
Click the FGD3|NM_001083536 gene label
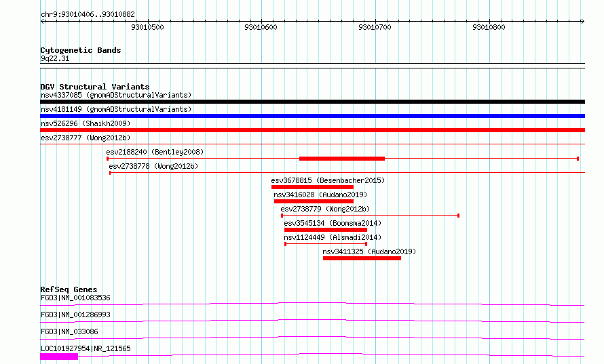75,298
